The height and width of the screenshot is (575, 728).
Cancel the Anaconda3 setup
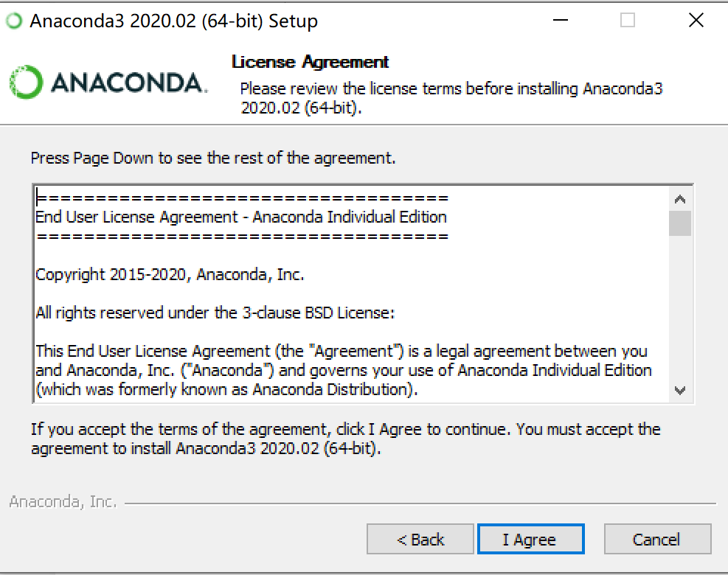pyautogui.click(x=657, y=539)
